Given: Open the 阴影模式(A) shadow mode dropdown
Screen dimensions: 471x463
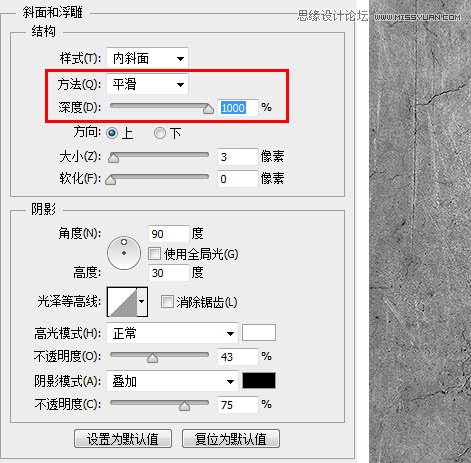Looking at the screenshot, I should point(172,381).
